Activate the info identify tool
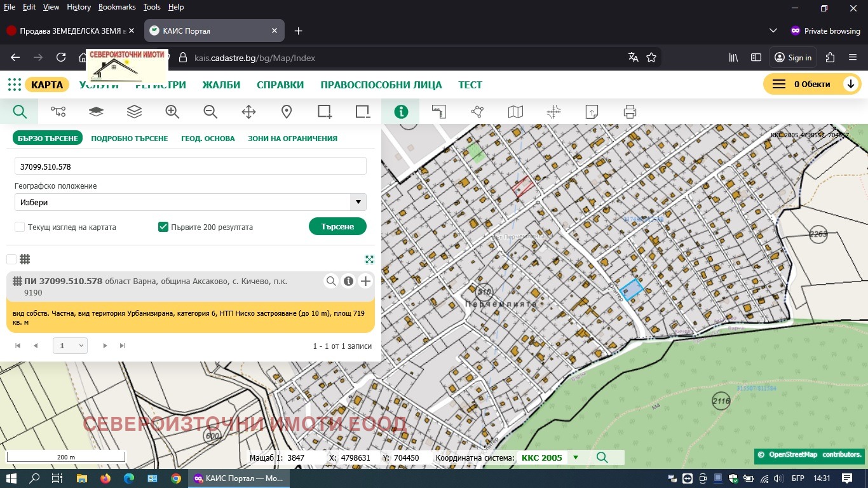Image resolution: width=868 pixels, height=488 pixels. (x=401, y=112)
